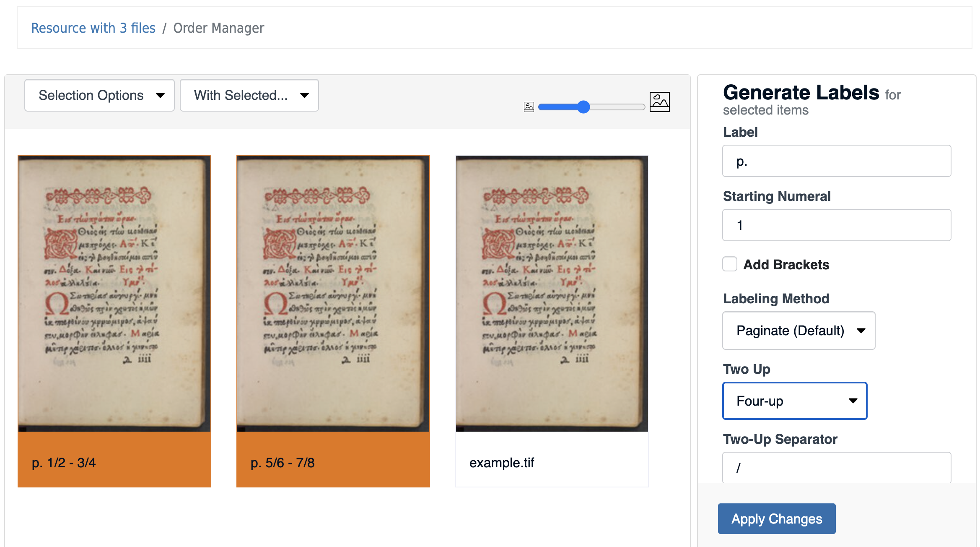
Task: Click the large image icon to enlarge thumbnails
Action: click(660, 102)
